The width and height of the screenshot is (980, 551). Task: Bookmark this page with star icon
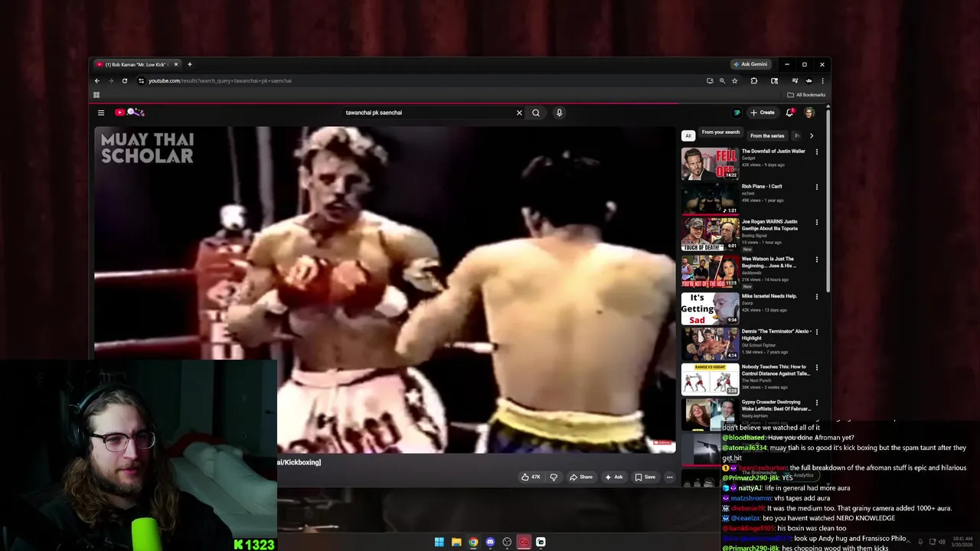[734, 80]
